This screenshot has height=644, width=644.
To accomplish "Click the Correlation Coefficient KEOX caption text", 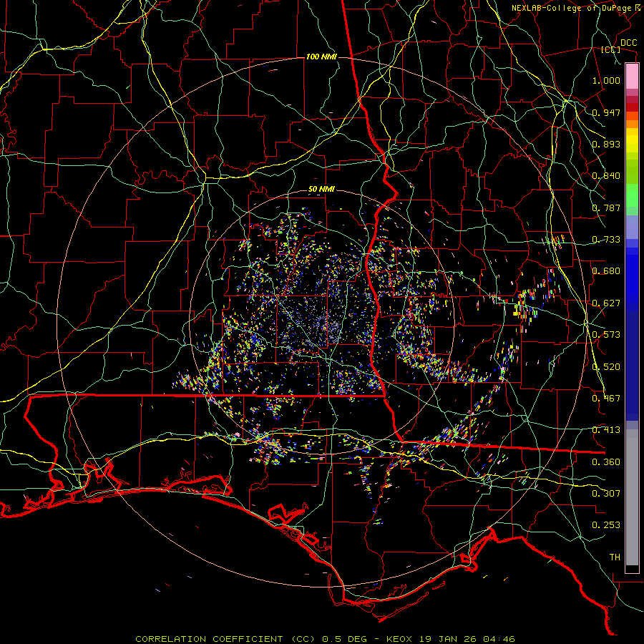I will coord(325,639).
